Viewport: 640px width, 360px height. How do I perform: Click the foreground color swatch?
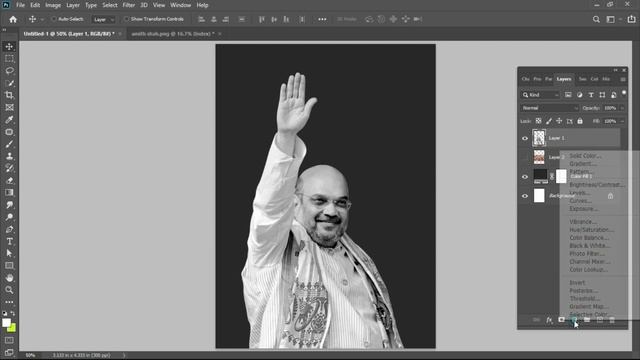(6, 322)
